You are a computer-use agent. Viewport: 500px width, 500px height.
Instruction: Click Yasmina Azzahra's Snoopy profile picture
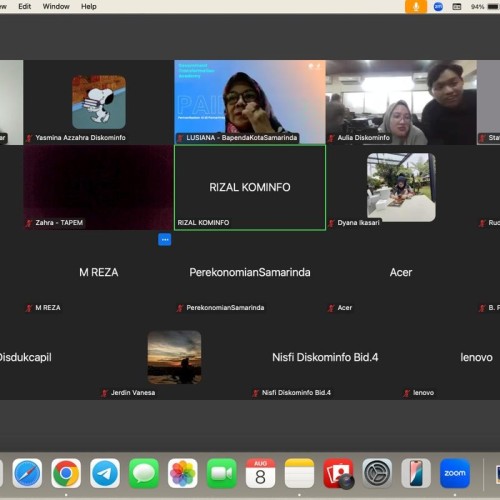point(99,102)
